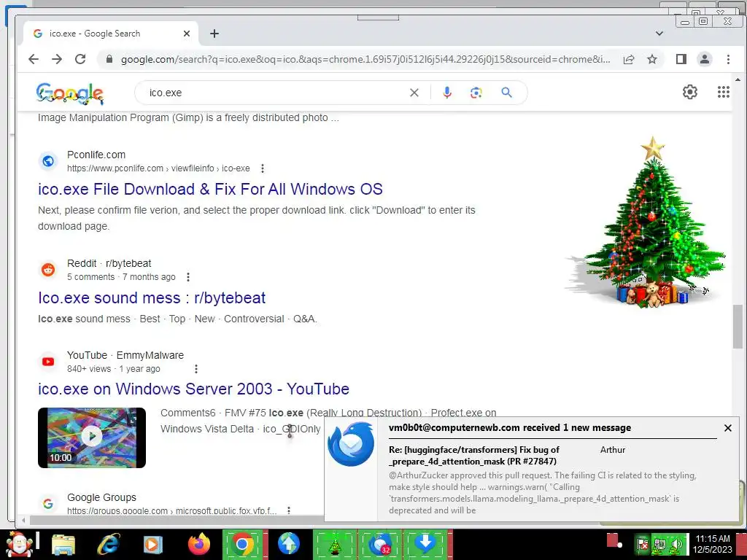Clear the search box with the X
Image resolution: width=747 pixels, height=560 pixels.
point(414,93)
